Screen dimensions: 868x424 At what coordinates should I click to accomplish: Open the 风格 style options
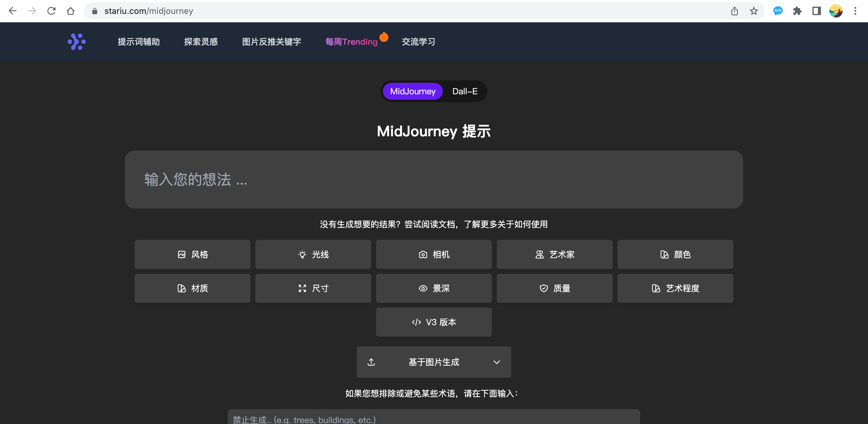click(x=192, y=254)
